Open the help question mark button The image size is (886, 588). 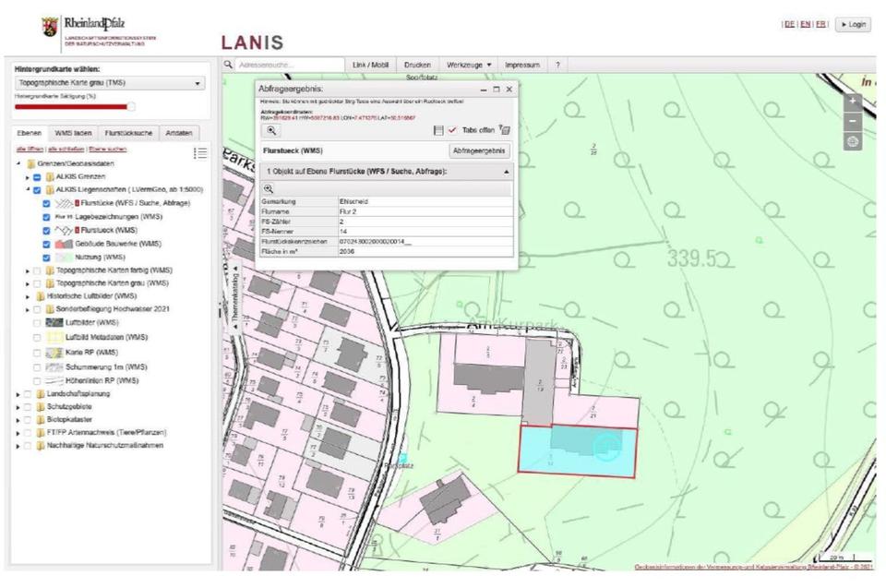tap(557, 66)
